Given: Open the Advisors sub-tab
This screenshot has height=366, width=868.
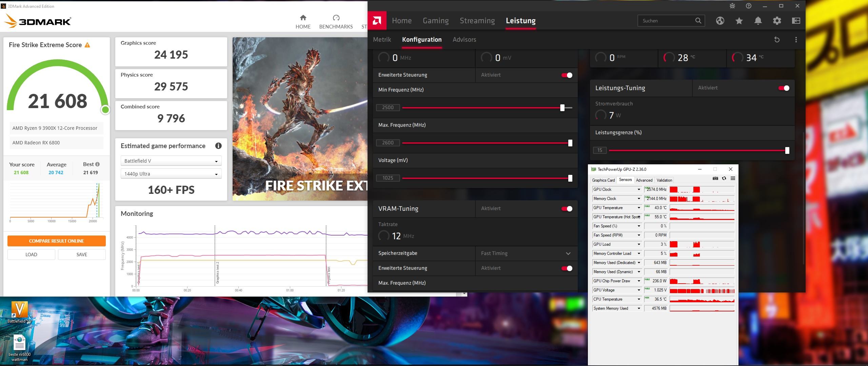Looking at the screenshot, I should (x=464, y=40).
